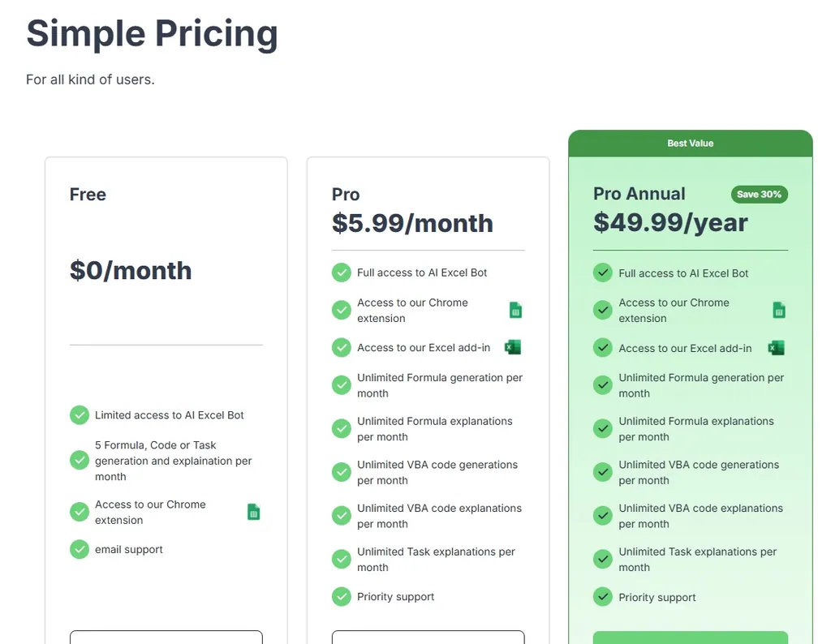Click the $49.99/year price text
Viewport: 831px width, 644px height.
click(670, 222)
